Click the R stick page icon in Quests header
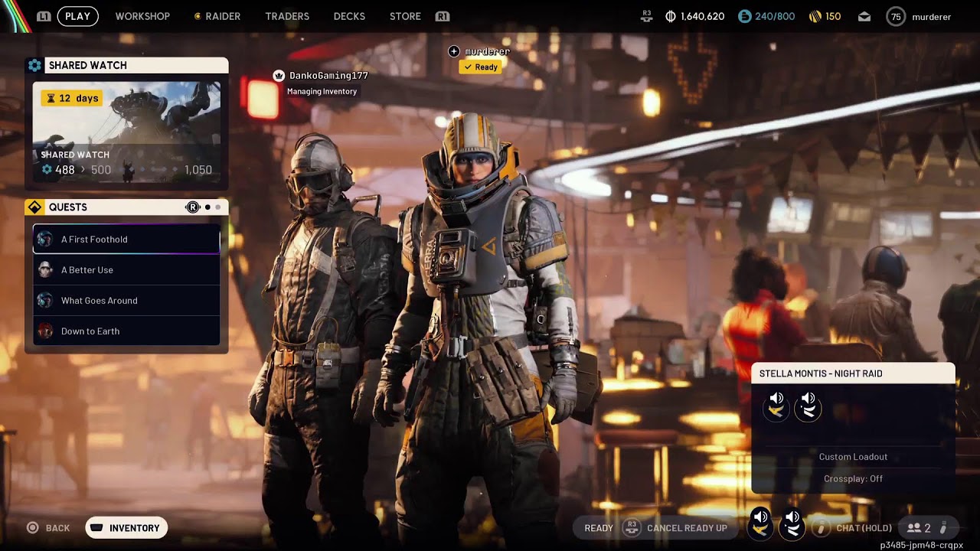Image resolution: width=980 pixels, height=551 pixels. click(193, 207)
